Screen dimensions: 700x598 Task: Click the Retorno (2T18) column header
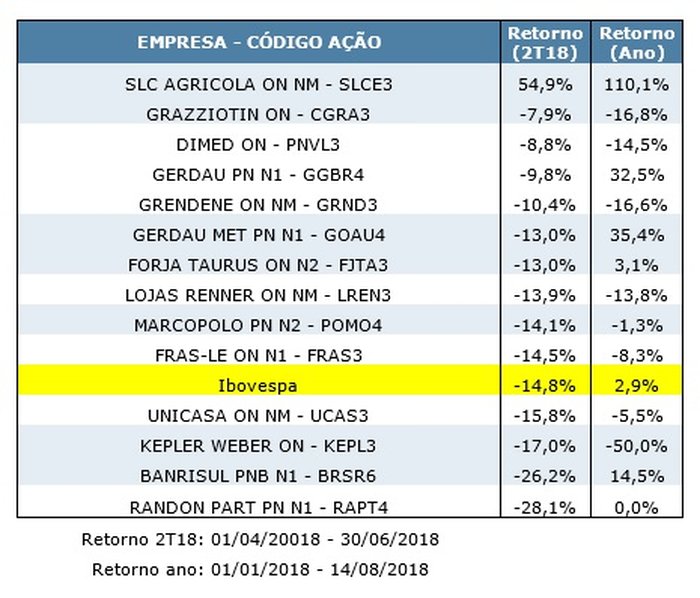coord(545,43)
